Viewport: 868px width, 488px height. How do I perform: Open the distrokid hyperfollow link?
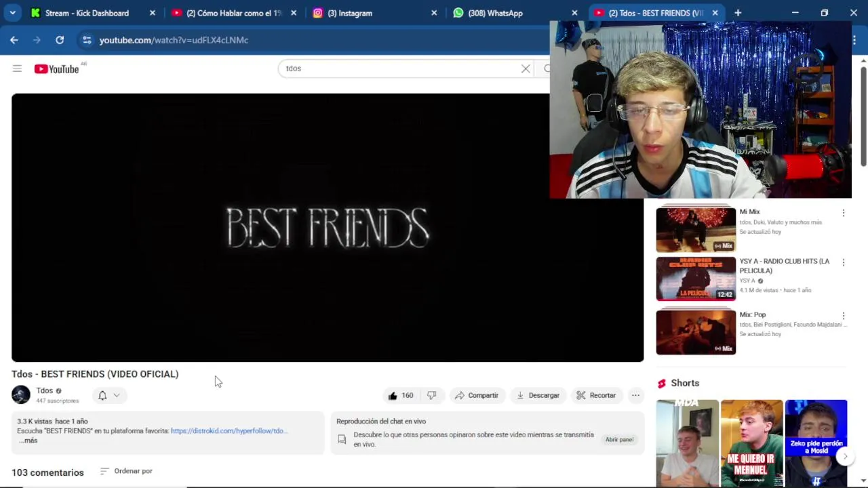point(229,431)
